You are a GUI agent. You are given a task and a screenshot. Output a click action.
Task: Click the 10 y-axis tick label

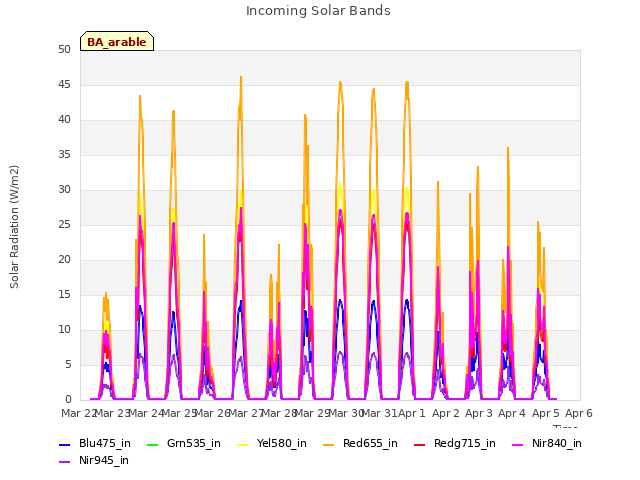[x=64, y=330]
